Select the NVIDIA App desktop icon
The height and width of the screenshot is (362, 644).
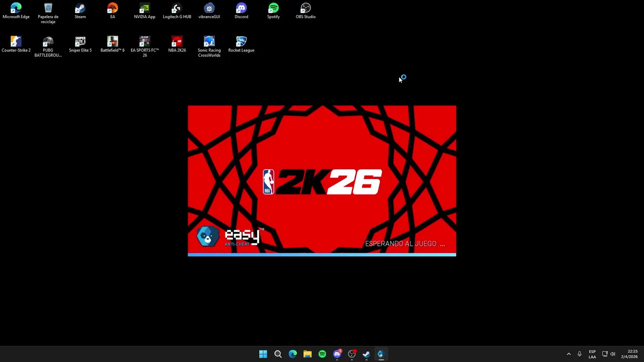point(144,11)
